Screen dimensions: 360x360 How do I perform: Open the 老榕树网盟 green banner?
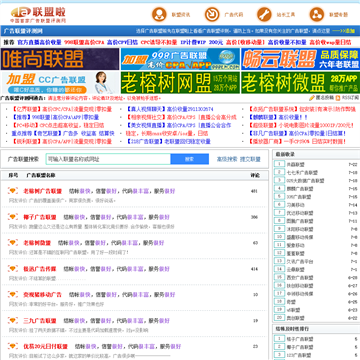pos(180,82)
